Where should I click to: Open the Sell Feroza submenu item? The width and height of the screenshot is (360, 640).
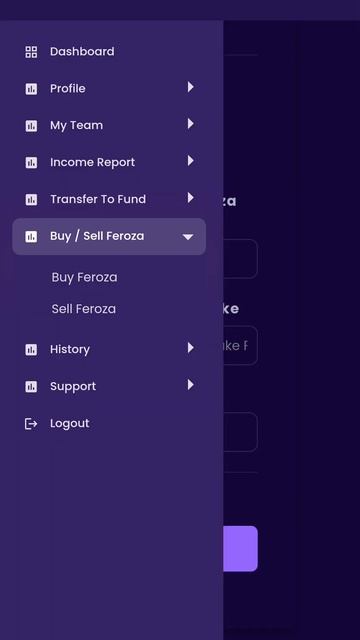pos(84,309)
